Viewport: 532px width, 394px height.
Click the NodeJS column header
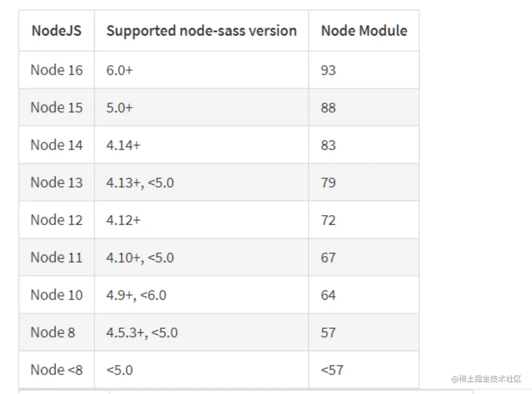click(x=56, y=31)
